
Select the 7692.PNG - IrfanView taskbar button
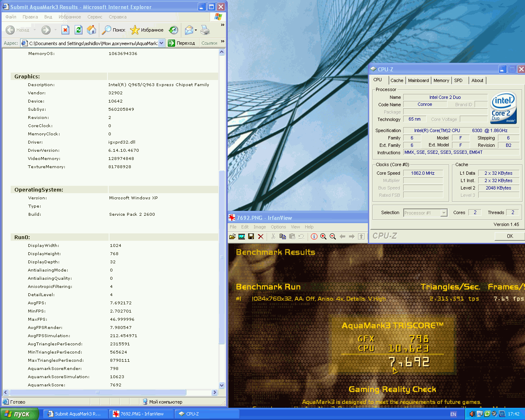(x=142, y=414)
